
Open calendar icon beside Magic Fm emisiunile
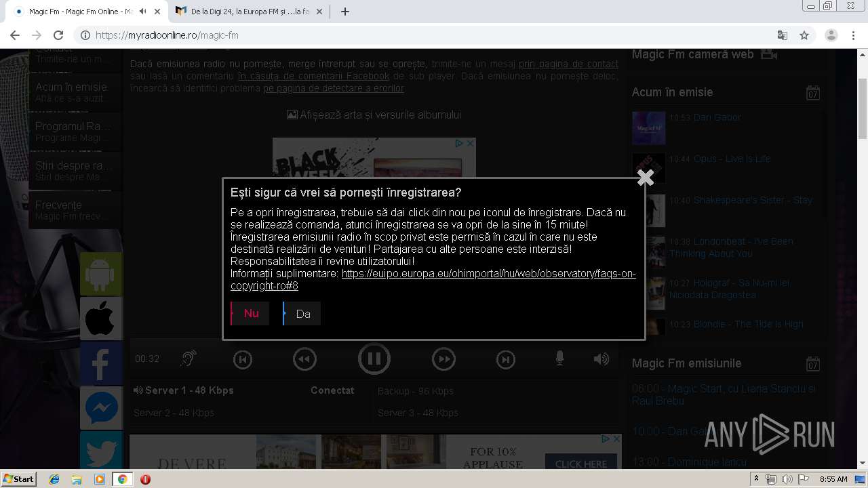coord(813,364)
